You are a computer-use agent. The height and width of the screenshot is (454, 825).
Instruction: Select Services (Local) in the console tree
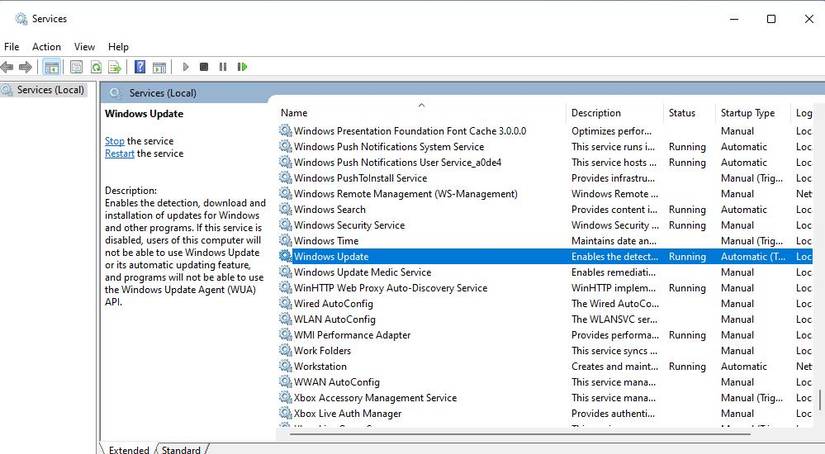pyautogui.click(x=50, y=90)
